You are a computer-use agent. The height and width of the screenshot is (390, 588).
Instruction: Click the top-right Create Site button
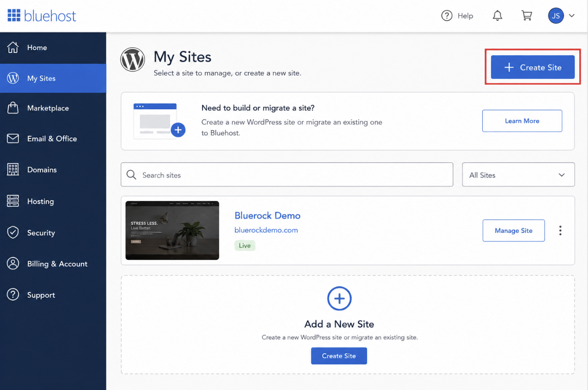pyautogui.click(x=532, y=67)
